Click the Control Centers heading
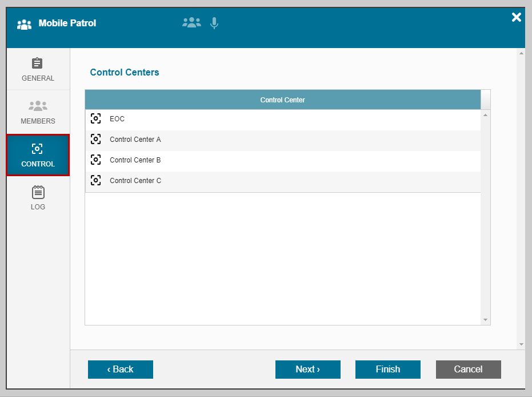532x397 pixels. coord(125,72)
